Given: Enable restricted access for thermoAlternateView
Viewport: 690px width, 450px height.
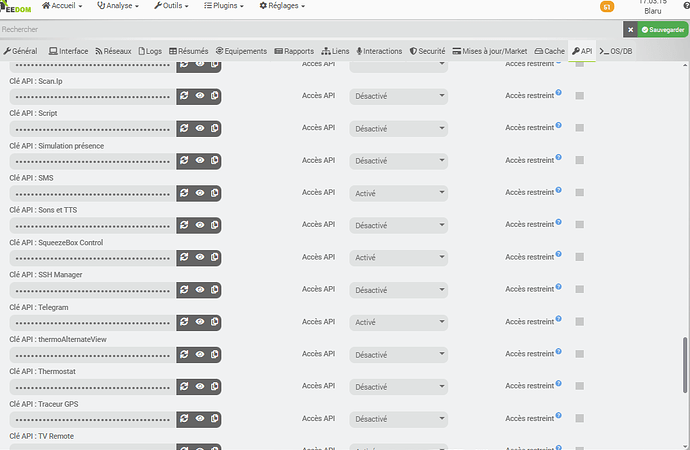Looking at the screenshot, I should pos(580,355).
